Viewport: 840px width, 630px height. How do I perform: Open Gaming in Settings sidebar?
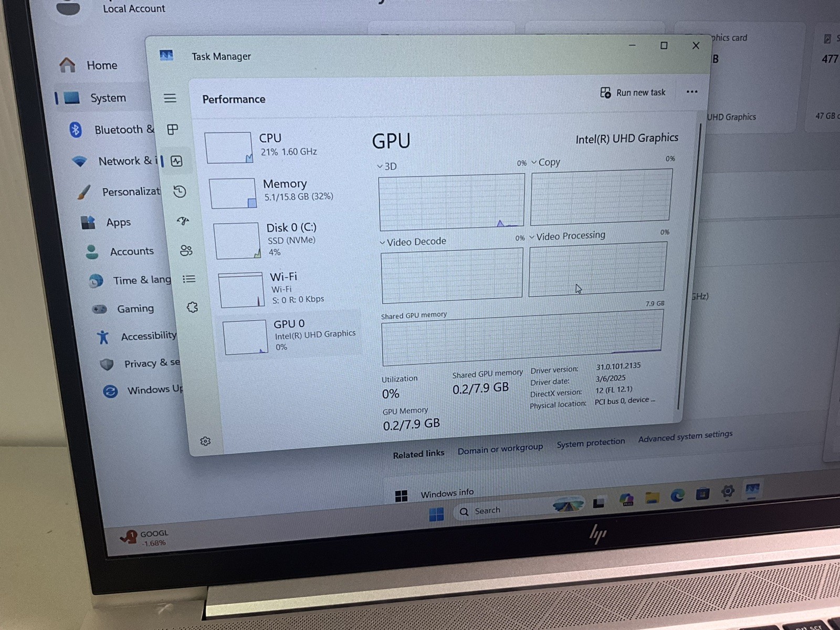(x=123, y=309)
